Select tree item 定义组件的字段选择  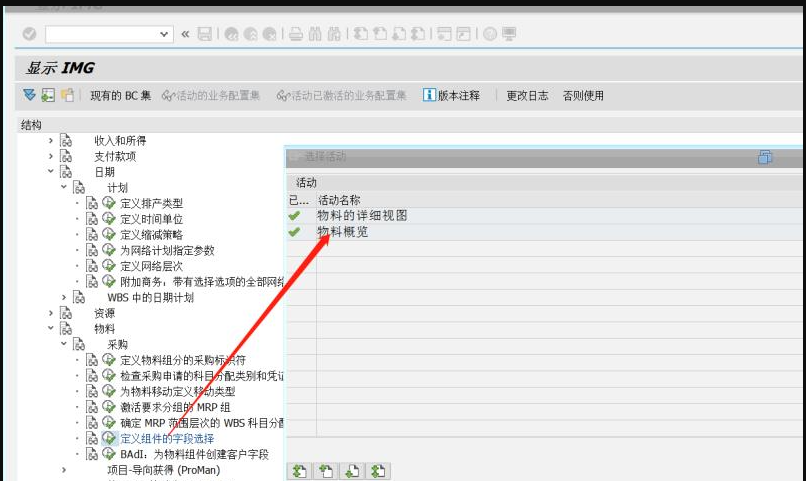167,438
